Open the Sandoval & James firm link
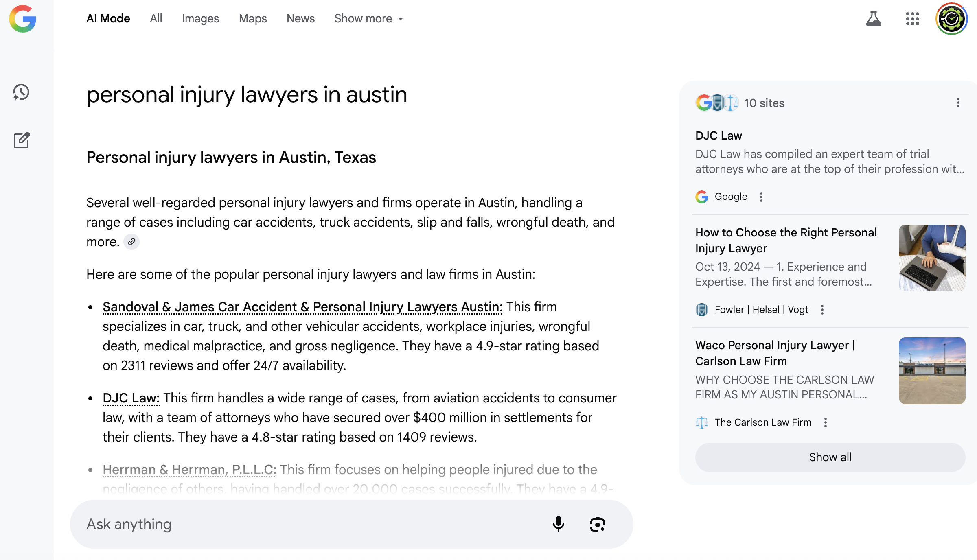Screen dimensions: 977x560 pos(302,307)
